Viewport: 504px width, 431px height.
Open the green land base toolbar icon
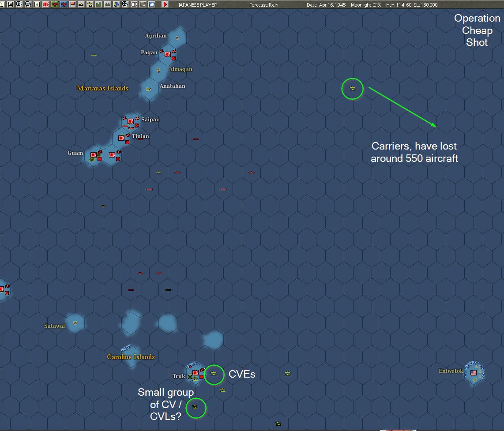[x=99, y=4]
